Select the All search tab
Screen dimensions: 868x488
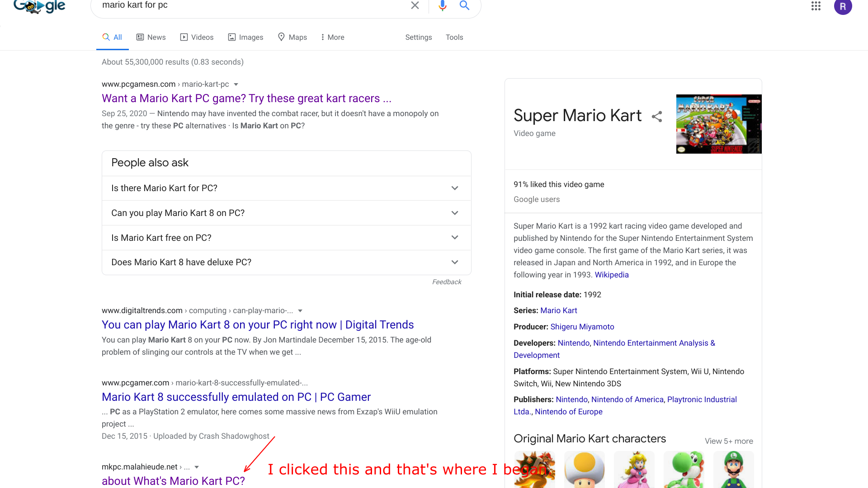(112, 37)
